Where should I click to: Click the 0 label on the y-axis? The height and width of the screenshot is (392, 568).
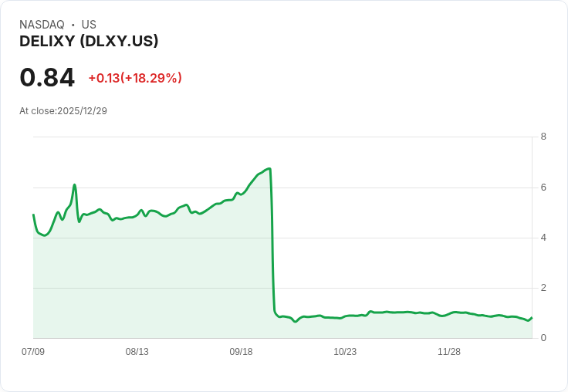(543, 338)
